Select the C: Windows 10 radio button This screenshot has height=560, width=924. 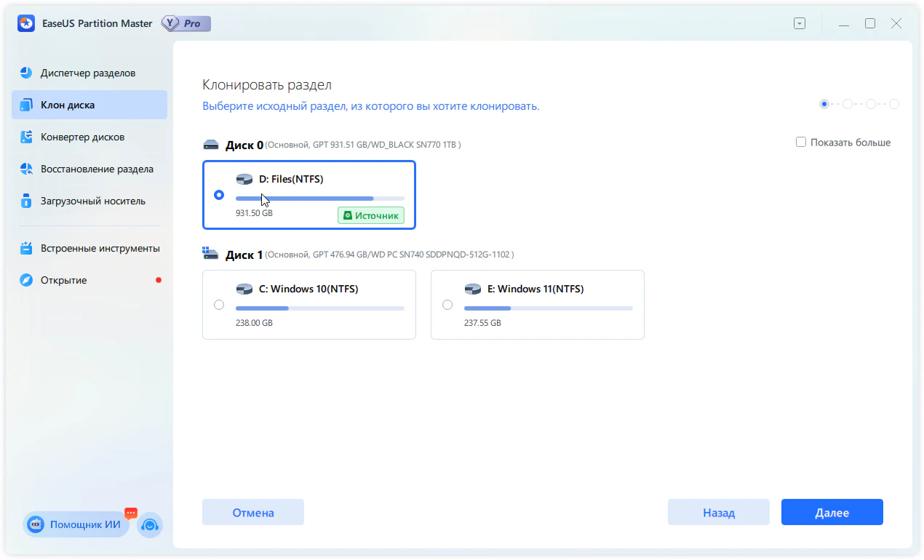tap(219, 305)
